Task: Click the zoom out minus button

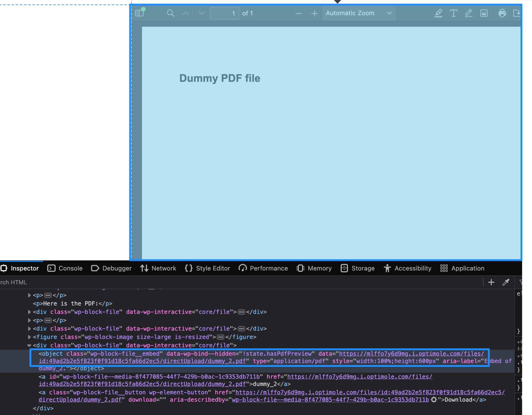Action: click(299, 13)
